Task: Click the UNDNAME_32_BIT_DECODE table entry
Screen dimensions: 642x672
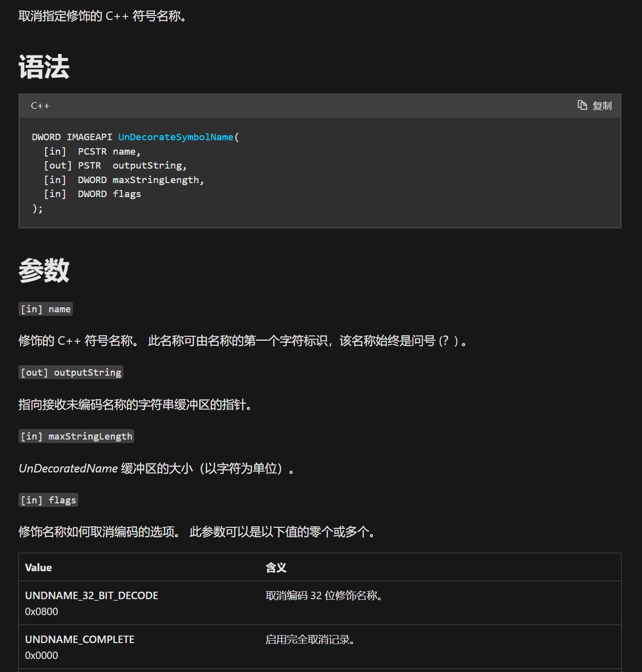Action: click(x=91, y=596)
